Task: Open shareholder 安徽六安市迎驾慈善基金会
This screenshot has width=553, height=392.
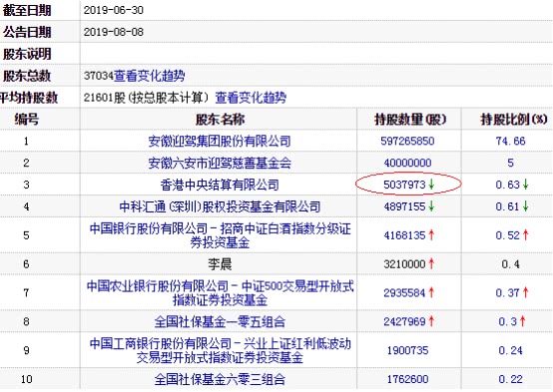Action: [x=220, y=163]
